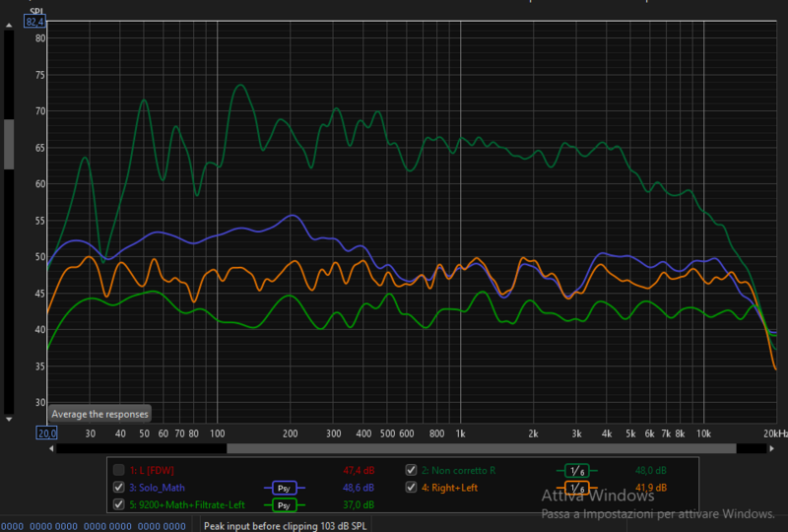Image resolution: width=788 pixels, height=532 pixels.
Task: Click the 20,0 start frequency field
Action: (46, 432)
